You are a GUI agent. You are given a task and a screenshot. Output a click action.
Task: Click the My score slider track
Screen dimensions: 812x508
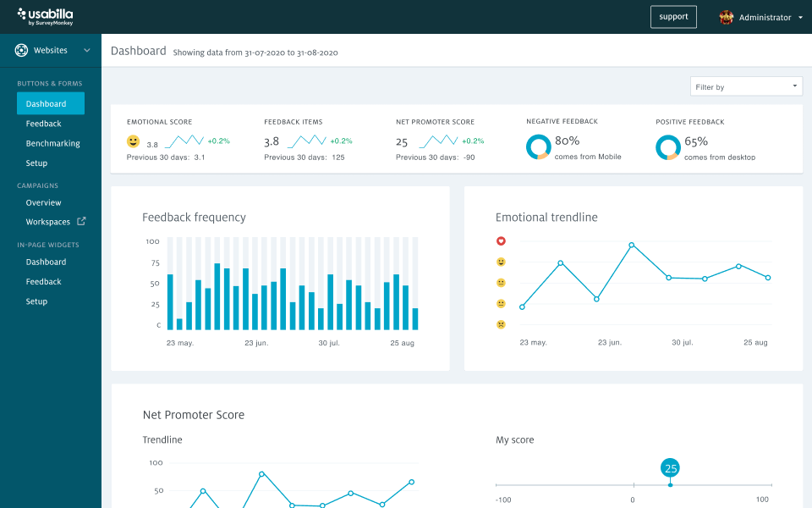[x=634, y=485]
